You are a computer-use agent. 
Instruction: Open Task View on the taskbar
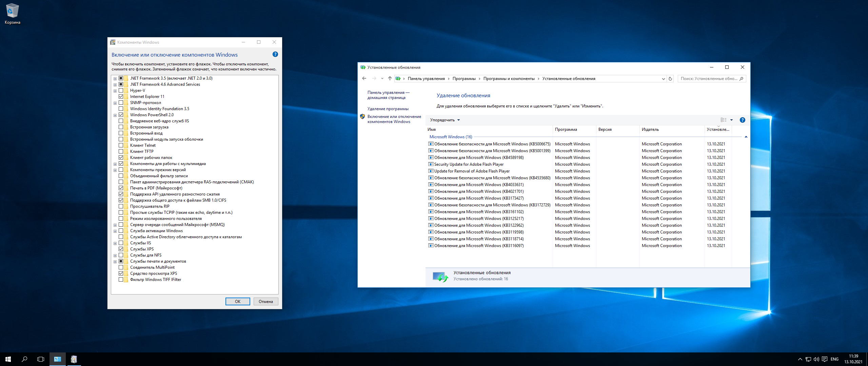click(41, 359)
